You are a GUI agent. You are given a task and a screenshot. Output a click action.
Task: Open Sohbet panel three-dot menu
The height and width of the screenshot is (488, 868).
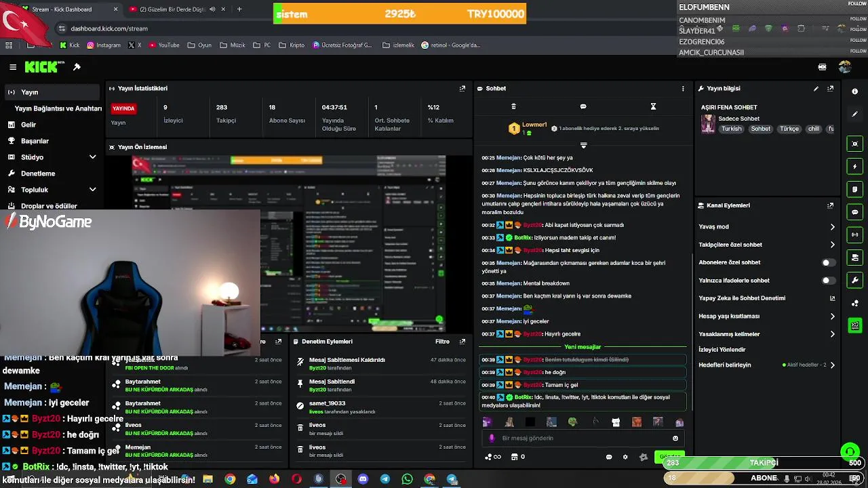[x=683, y=89]
